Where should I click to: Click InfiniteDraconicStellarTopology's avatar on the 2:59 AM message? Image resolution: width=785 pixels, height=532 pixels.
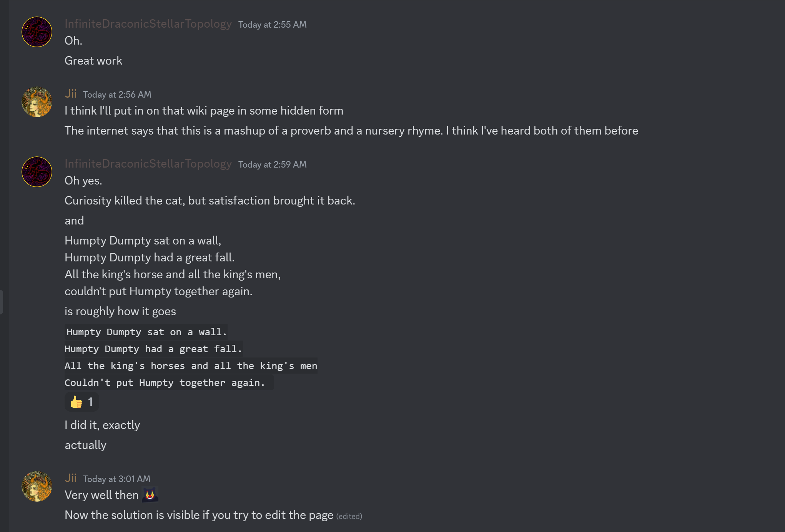[37, 172]
